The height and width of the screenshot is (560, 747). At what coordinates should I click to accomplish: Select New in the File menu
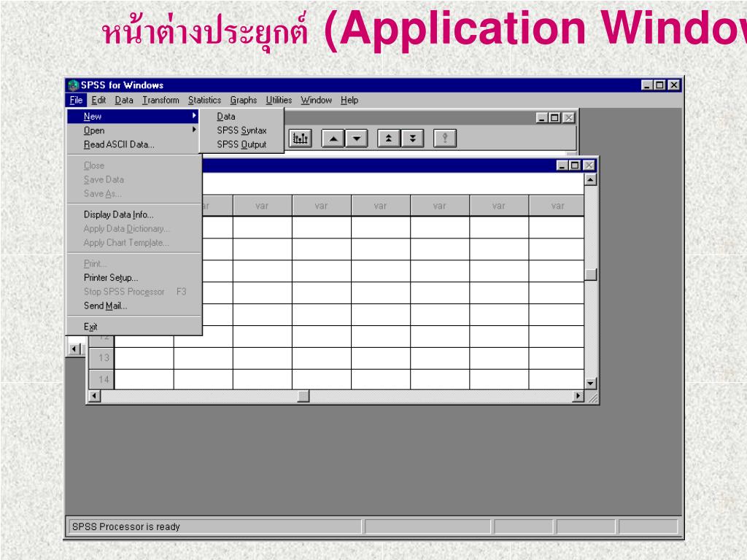pos(133,116)
